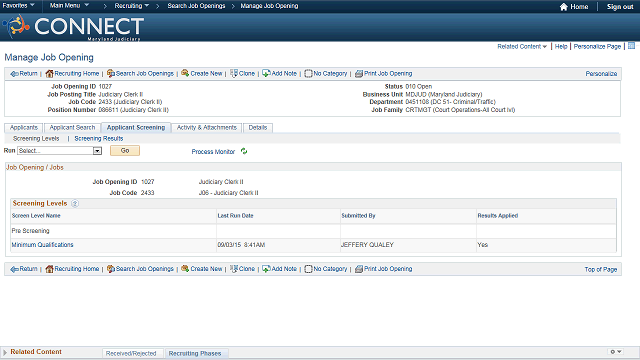Viewport: 640px width, 360px height.
Task: Open the Details tab
Action: [258, 128]
